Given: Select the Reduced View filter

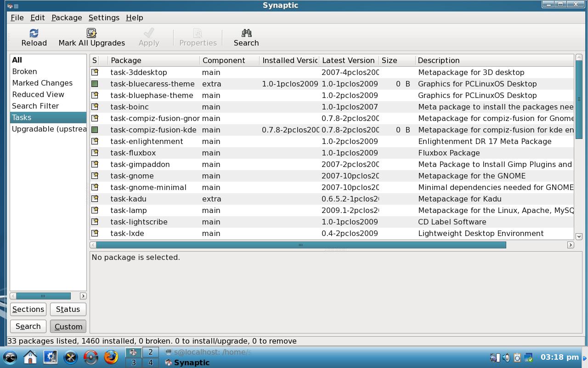Looking at the screenshot, I should [48, 94].
